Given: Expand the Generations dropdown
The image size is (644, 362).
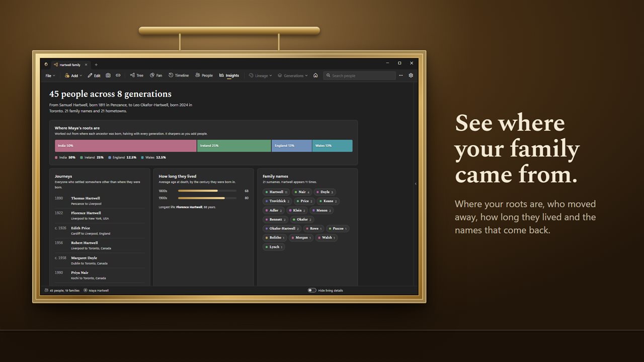Looking at the screenshot, I should point(293,75).
